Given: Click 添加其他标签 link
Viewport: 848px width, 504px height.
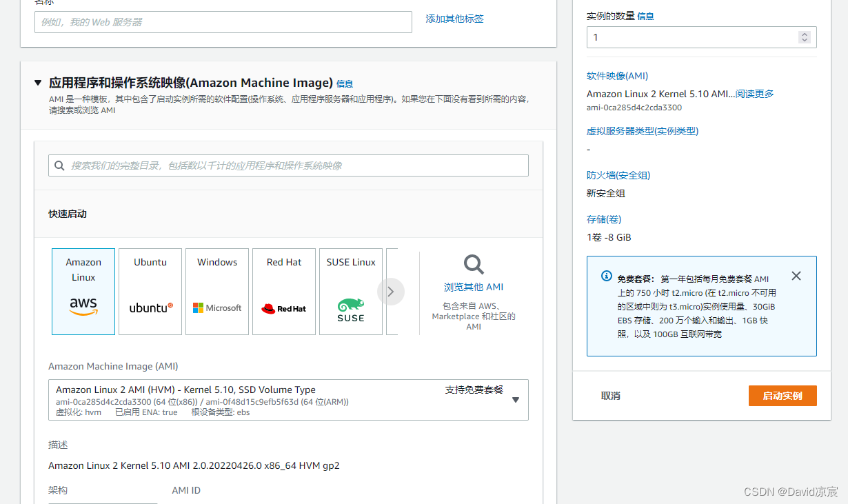Looking at the screenshot, I should [455, 19].
